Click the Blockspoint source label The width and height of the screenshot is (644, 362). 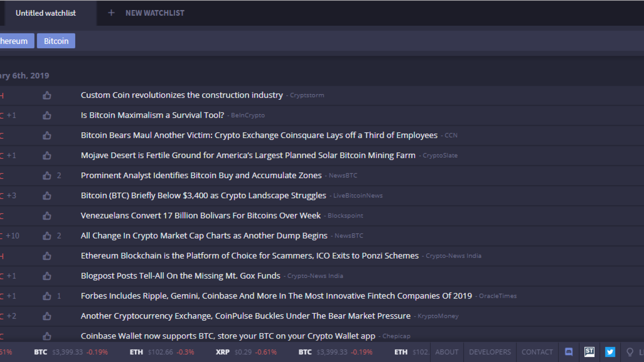tap(345, 216)
